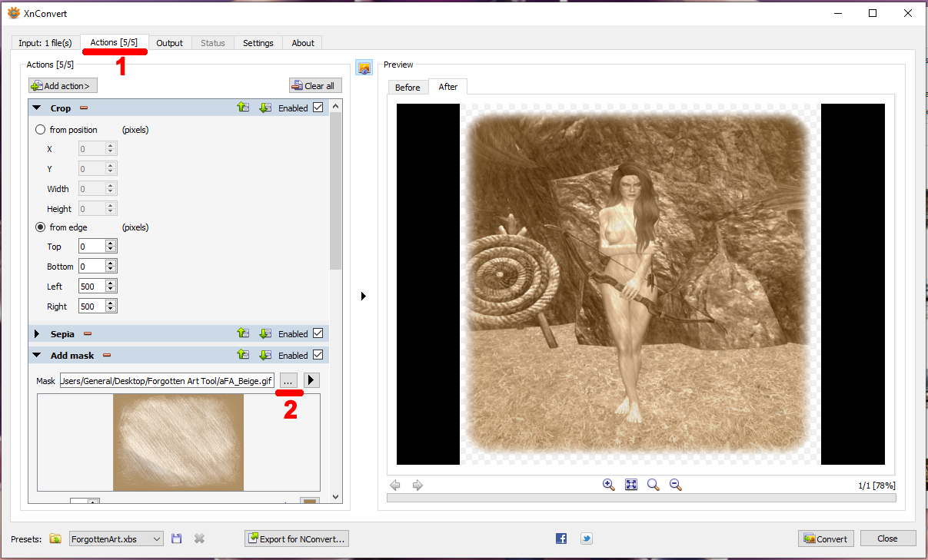
Task: Delete the current preset
Action: [x=199, y=539]
